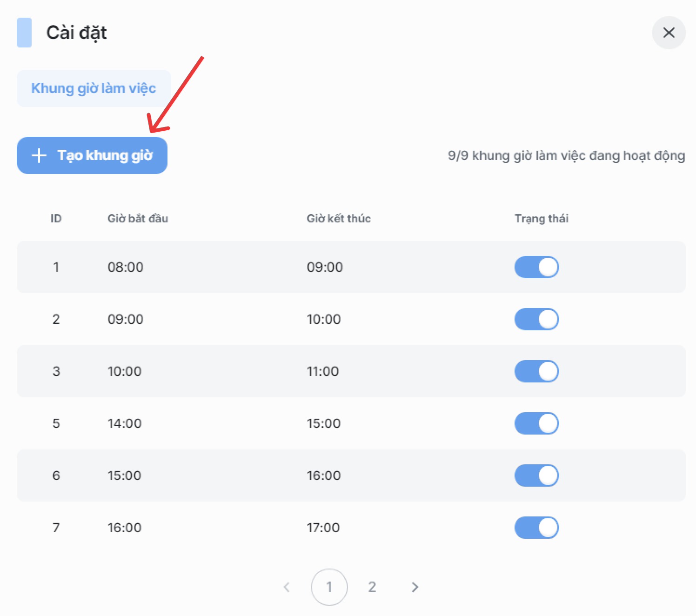696x616 pixels.
Task: Switch off the 10:00–11:00 slot status
Action: coord(536,371)
